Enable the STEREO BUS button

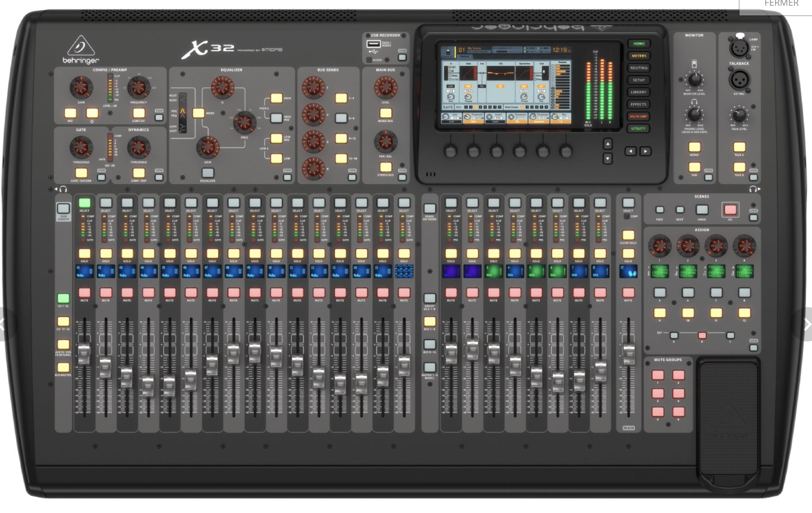tap(386, 167)
